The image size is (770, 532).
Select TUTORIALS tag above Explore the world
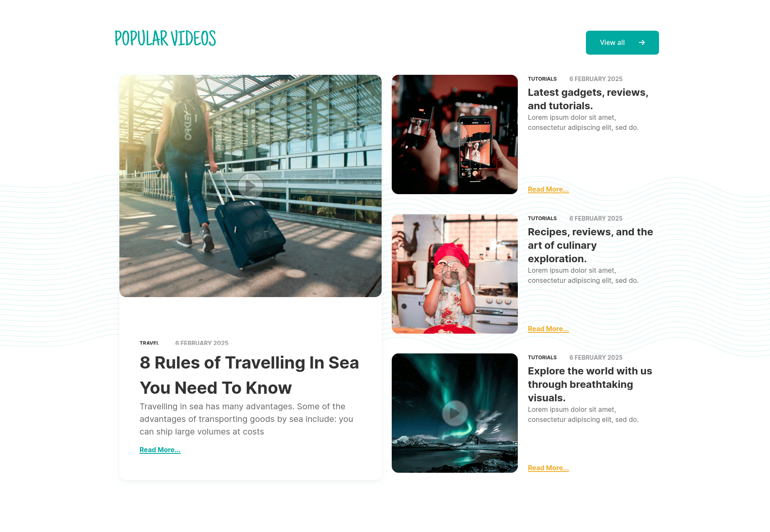pyautogui.click(x=542, y=358)
